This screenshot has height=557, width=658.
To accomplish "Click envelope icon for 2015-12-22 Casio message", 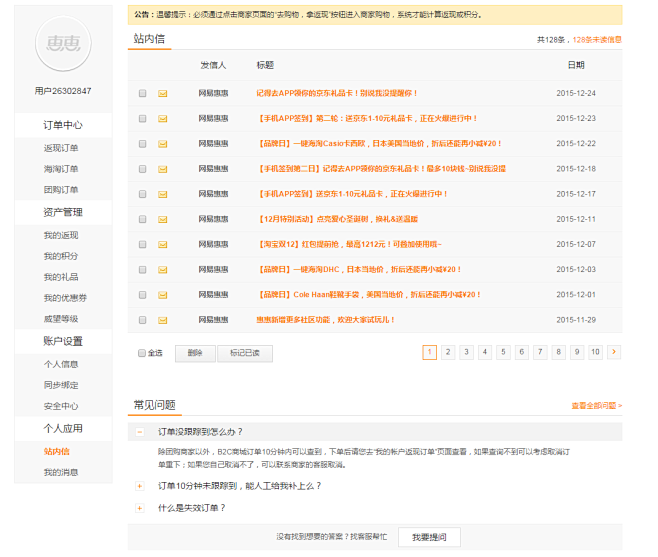I will [163, 144].
